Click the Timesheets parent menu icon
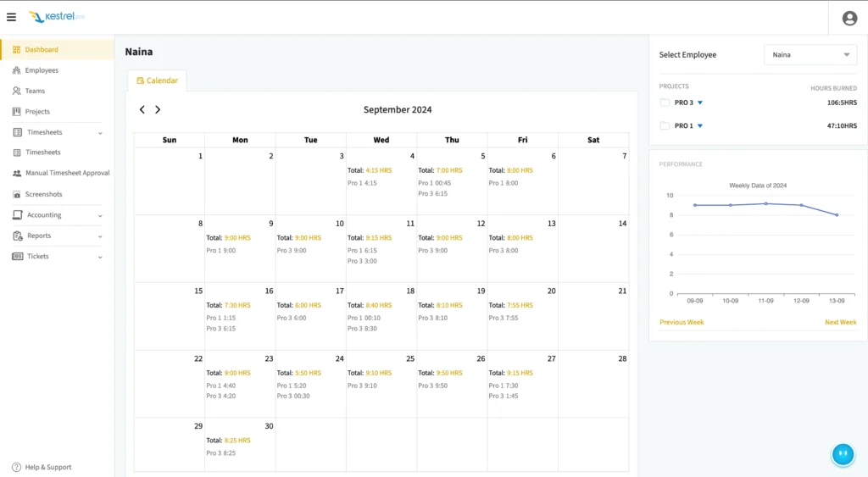This screenshot has height=477, width=868. tap(17, 132)
